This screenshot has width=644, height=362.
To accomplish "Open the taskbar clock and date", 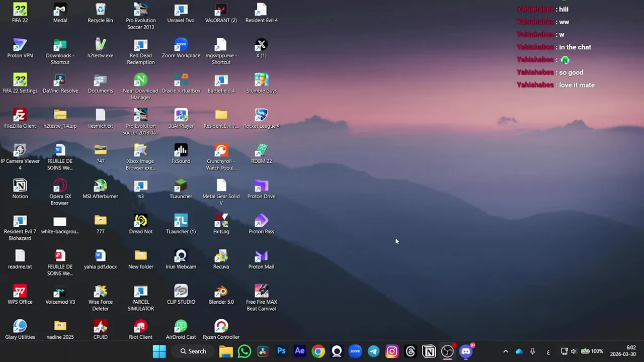I will (623, 351).
